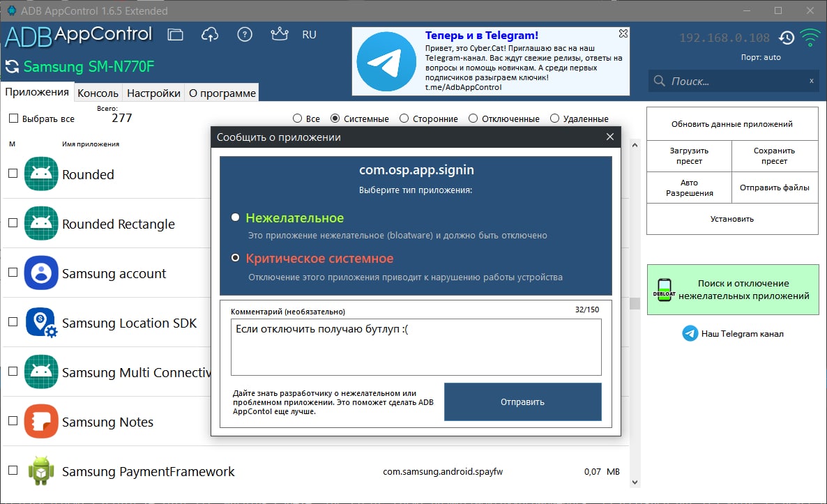The width and height of the screenshot is (827, 504).
Task: Click the Samsung Multi Connectivity app icon
Action: (41, 372)
